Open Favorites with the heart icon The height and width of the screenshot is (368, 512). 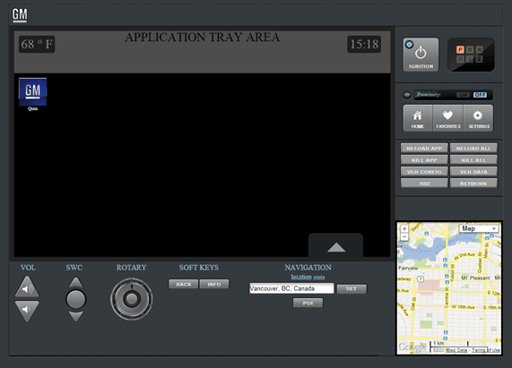point(448,118)
